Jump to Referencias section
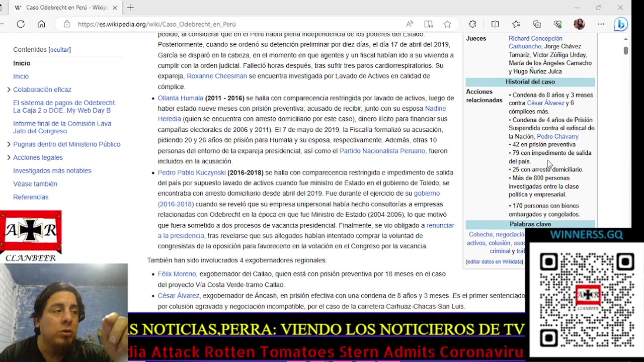The width and height of the screenshot is (644, 362). pos(31,197)
